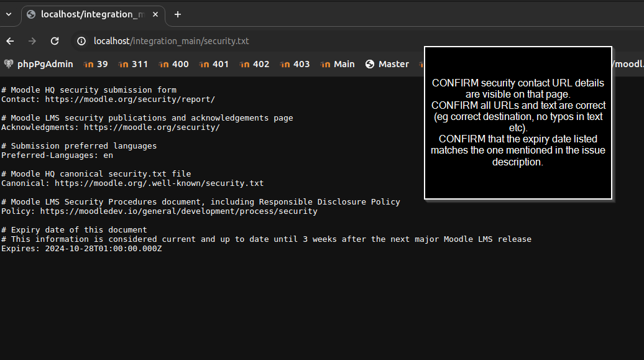The height and width of the screenshot is (360, 644).
Task: Click the globe favicon on the tab
Action: click(x=31, y=14)
